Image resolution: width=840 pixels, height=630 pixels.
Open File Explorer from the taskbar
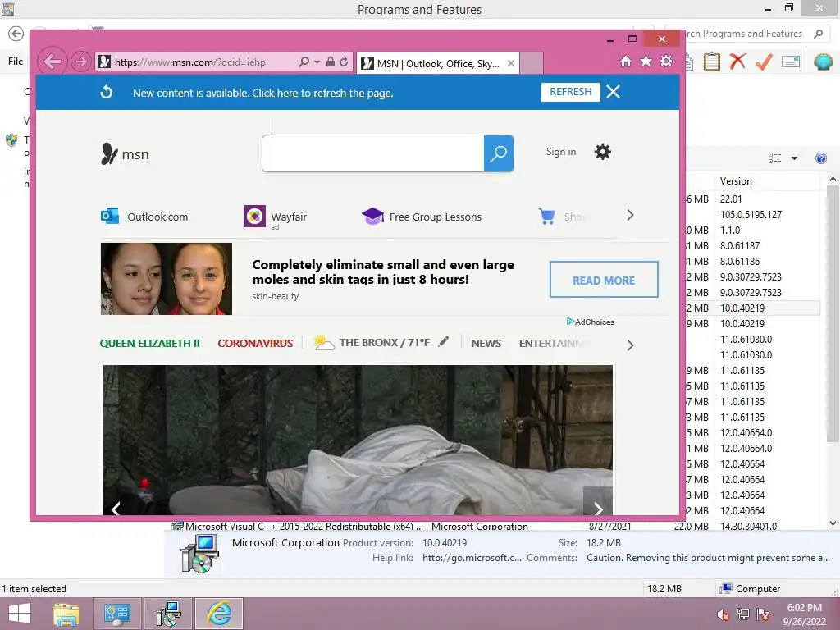click(66, 614)
